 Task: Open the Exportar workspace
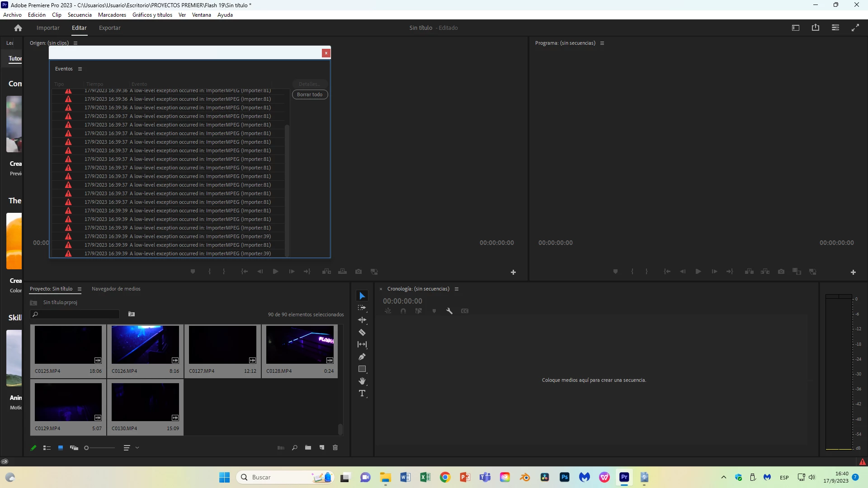coord(109,28)
